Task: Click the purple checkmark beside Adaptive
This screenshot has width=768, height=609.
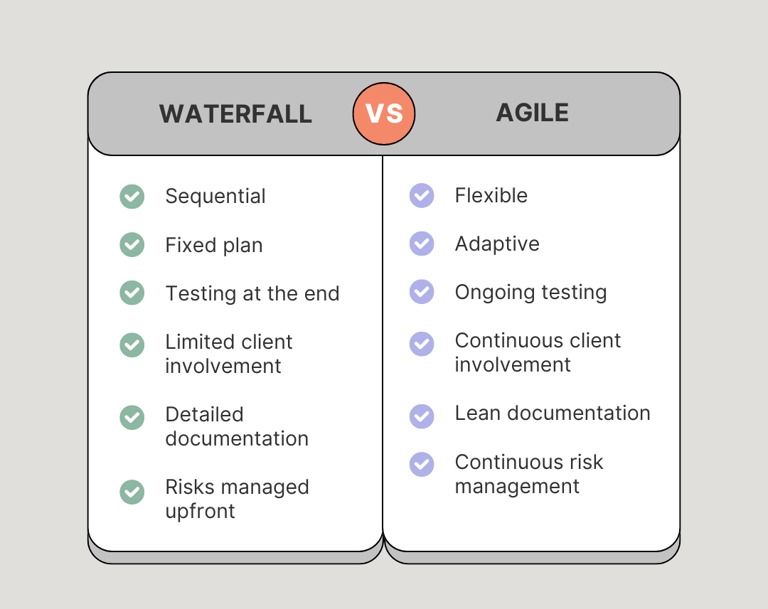Action: [422, 244]
